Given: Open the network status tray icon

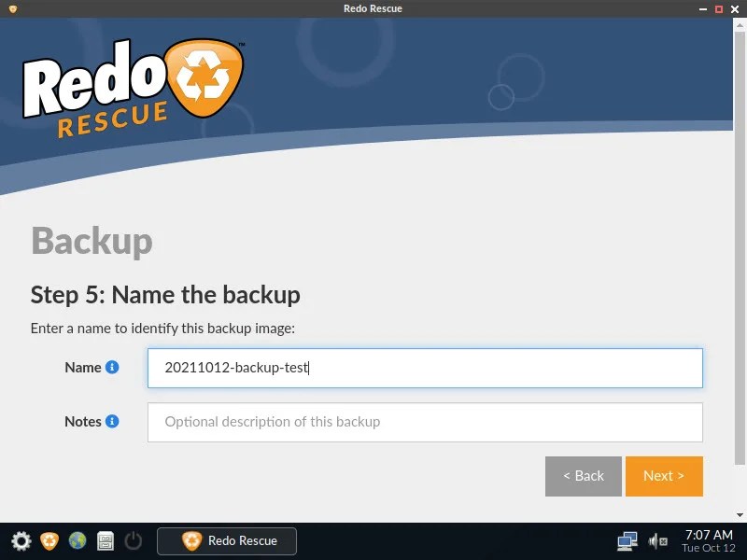Looking at the screenshot, I should click(x=627, y=541).
